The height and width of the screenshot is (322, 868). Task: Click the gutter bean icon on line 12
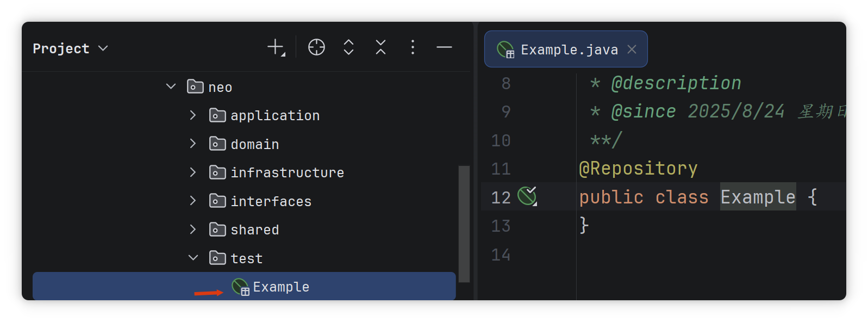click(x=527, y=196)
